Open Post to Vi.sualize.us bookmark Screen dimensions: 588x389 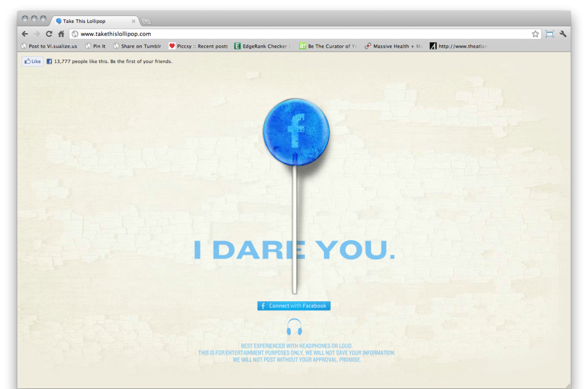click(49, 46)
